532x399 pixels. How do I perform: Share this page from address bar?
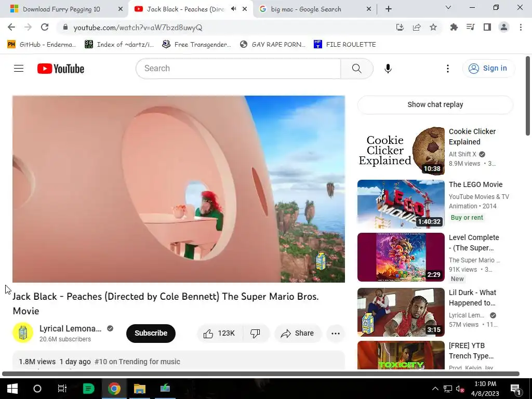pyautogui.click(x=417, y=28)
